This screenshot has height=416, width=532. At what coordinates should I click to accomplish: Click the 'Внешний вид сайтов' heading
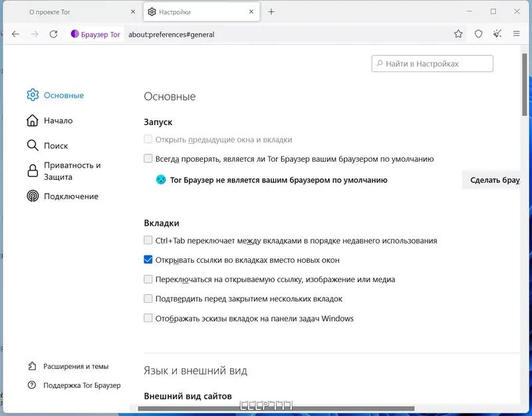[x=188, y=396]
